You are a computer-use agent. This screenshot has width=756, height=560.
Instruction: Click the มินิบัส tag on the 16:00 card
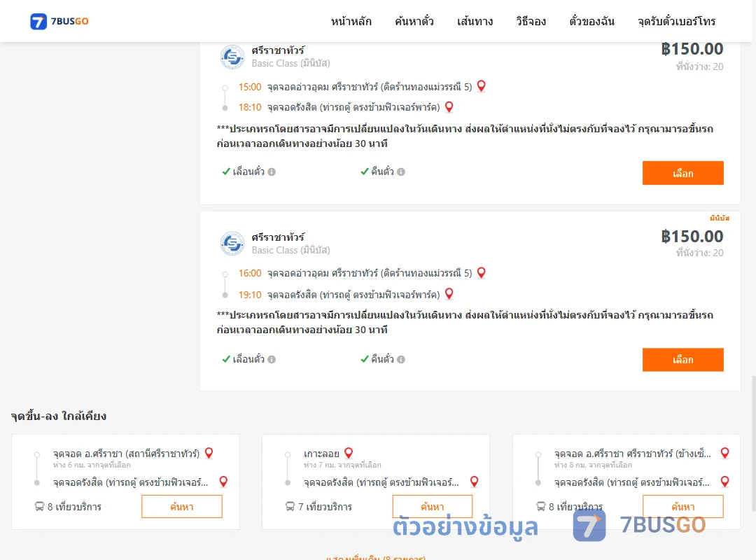click(720, 218)
